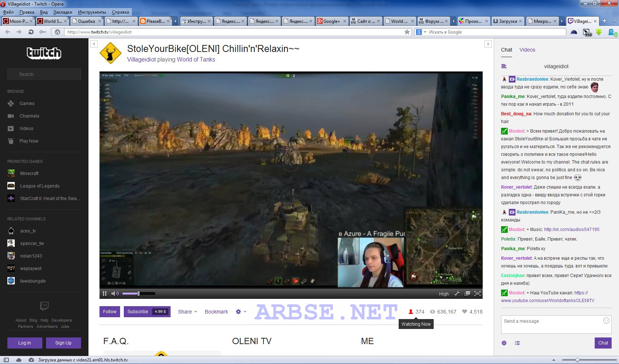Viewport: 619px width, 364px height.
Task: Open World of Tanks game link
Action: (x=196, y=59)
